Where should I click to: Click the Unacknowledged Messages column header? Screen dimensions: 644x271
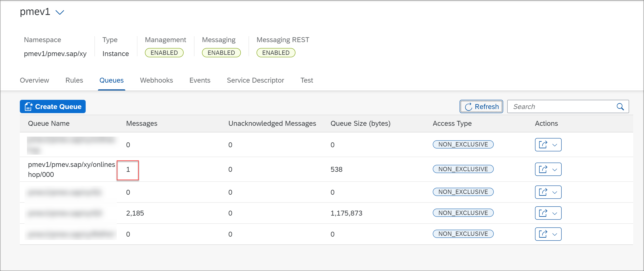tap(272, 123)
